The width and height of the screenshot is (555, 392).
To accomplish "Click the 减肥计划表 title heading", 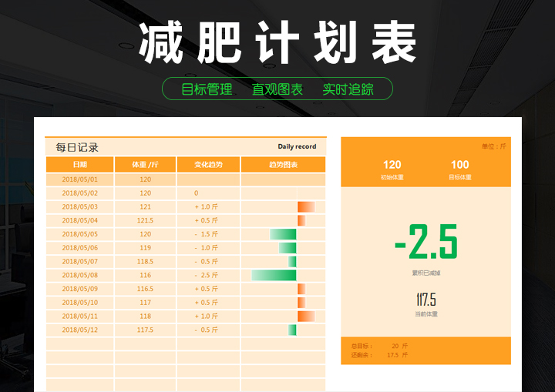I will [x=277, y=42].
